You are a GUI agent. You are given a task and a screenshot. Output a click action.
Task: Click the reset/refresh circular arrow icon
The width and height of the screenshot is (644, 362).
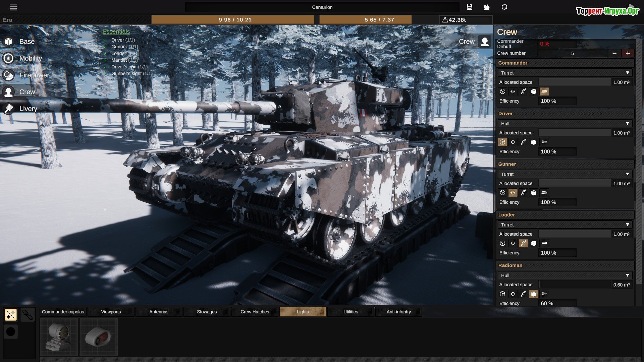click(x=504, y=7)
